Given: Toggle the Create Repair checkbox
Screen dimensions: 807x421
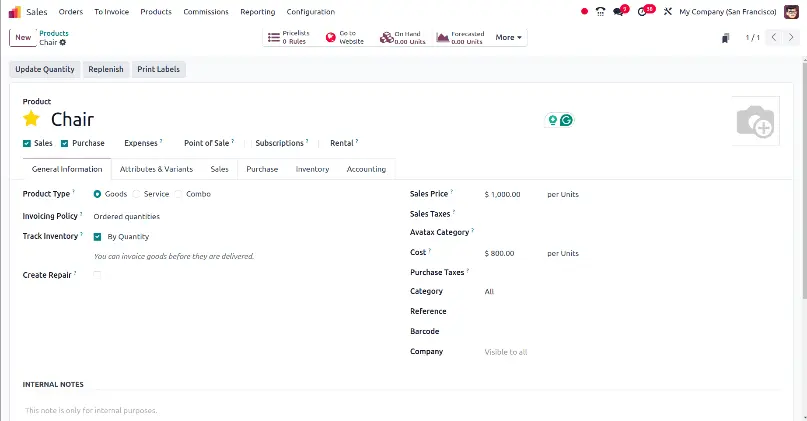Looking at the screenshot, I should (97, 275).
